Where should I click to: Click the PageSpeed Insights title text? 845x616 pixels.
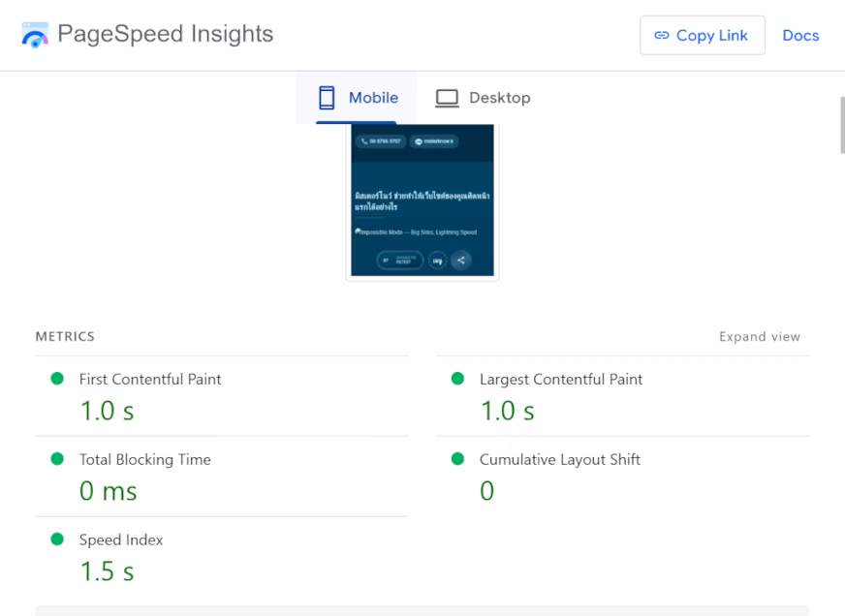coord(166,34)
